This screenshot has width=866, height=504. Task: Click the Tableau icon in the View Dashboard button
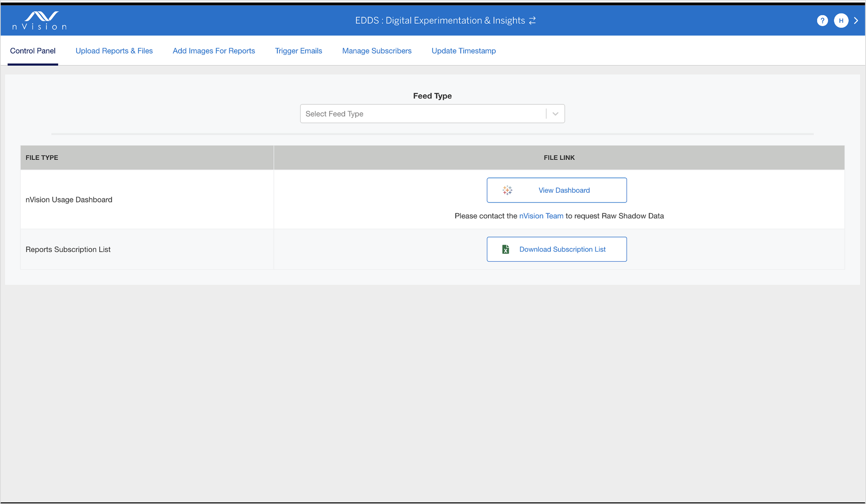(507, 190)
